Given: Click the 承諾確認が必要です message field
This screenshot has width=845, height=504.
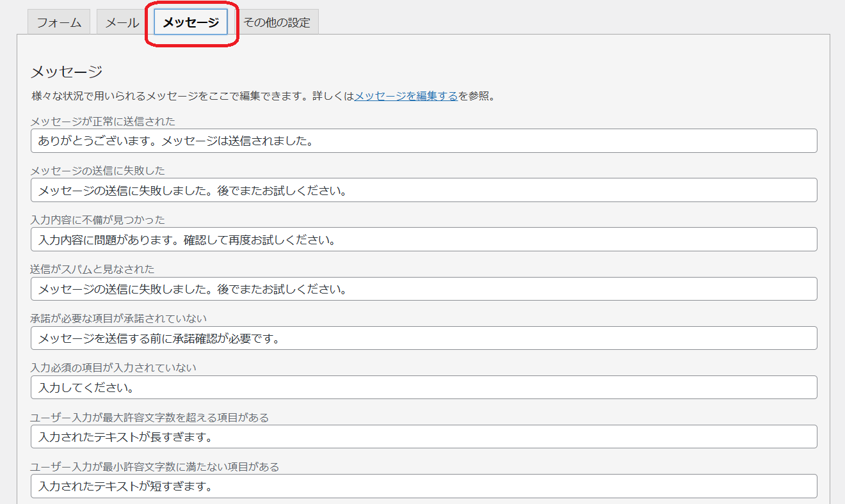Looking at the screenshot, I should [424, 338].
